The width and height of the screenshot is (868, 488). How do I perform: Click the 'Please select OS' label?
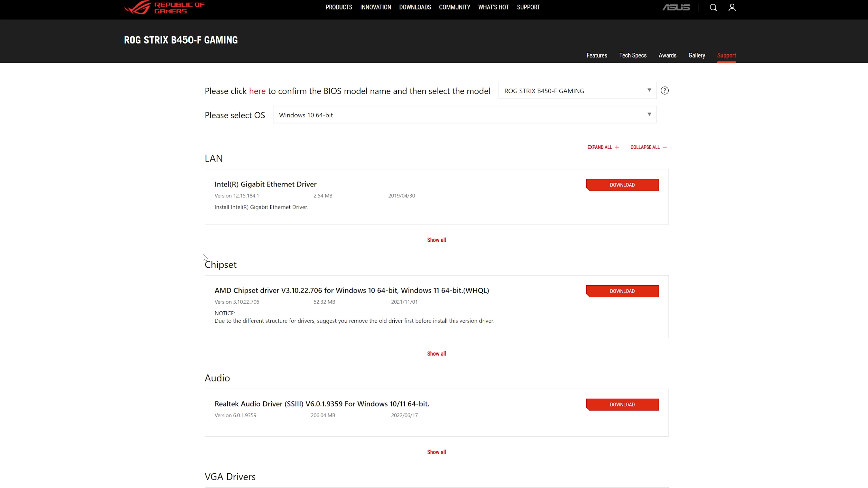click(235, 115)
